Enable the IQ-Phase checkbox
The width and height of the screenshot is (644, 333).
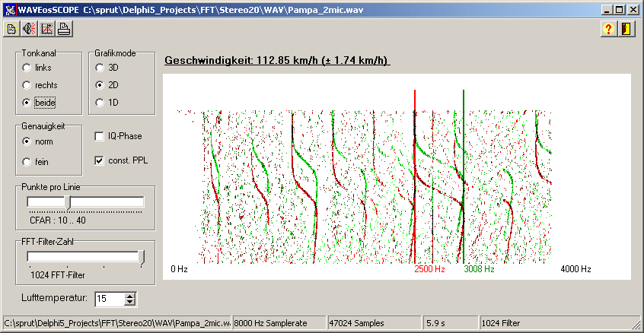tap(100, 136)
